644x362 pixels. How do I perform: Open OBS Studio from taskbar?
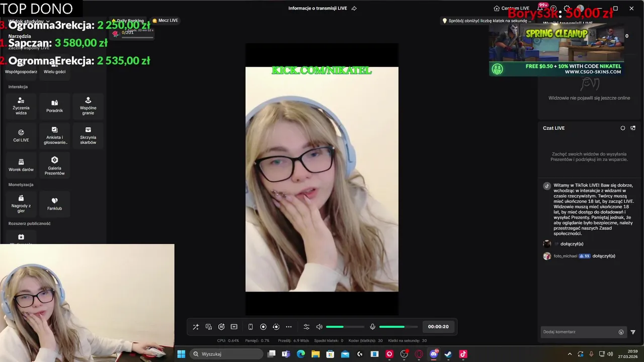404,354
